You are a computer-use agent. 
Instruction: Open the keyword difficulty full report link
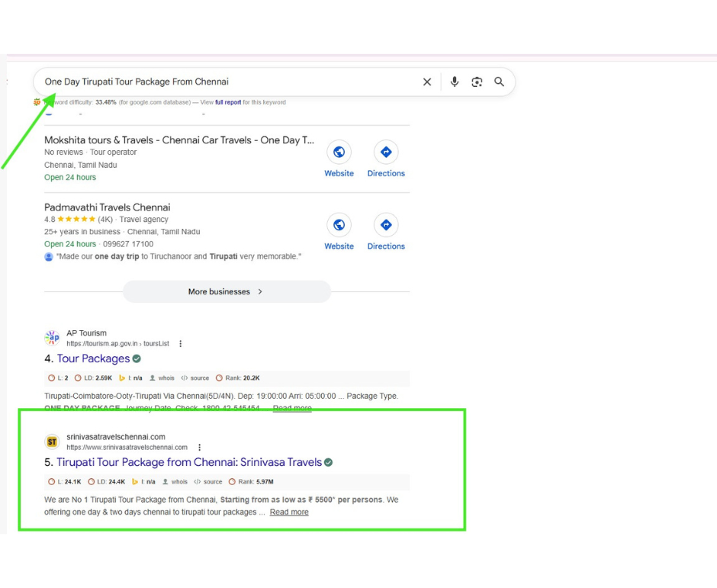[x=228, y=102]
